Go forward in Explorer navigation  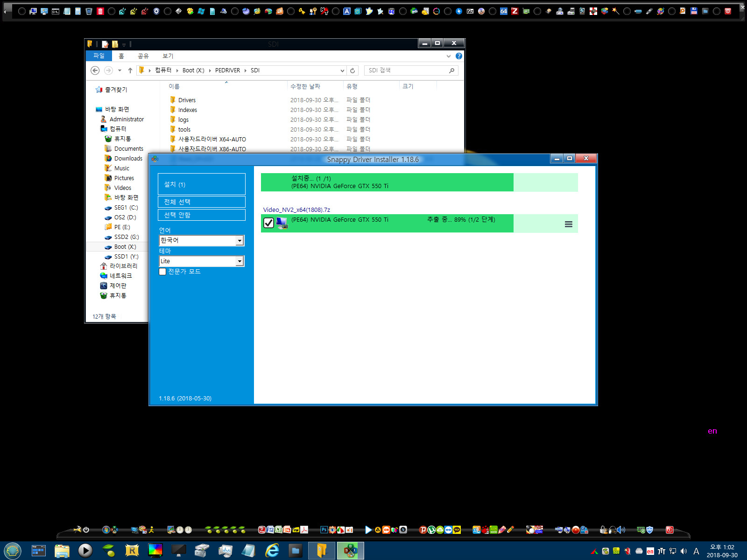click(x=108, y=70)
